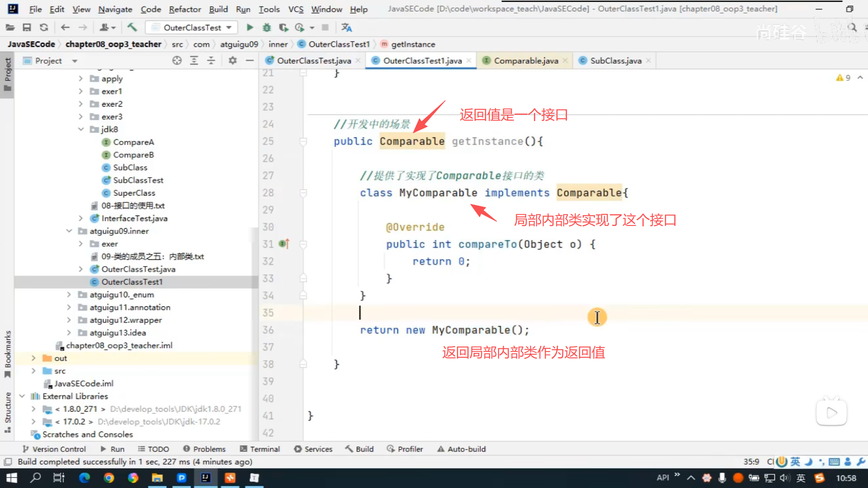Switch to Comparable.java tab

pyautogui.click(x=525, y=61)
